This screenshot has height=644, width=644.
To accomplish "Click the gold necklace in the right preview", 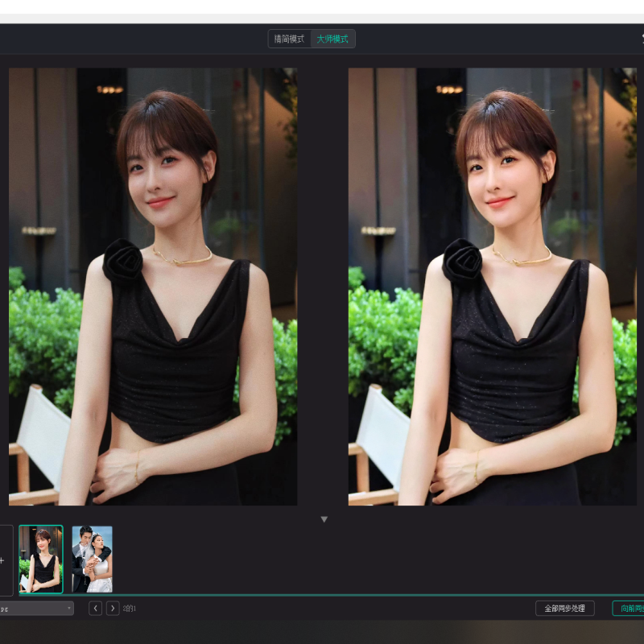I will [523, 258].
